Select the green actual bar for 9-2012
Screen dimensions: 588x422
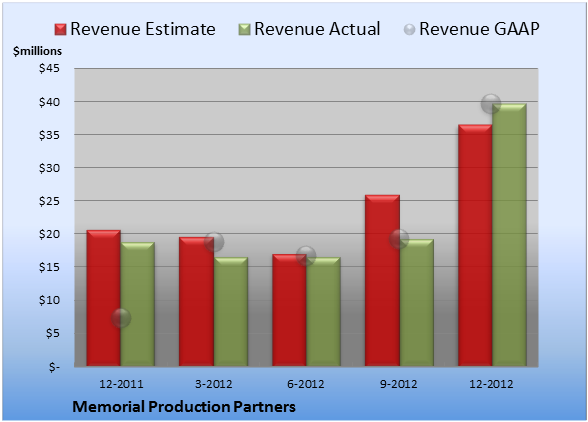point(417,303)
